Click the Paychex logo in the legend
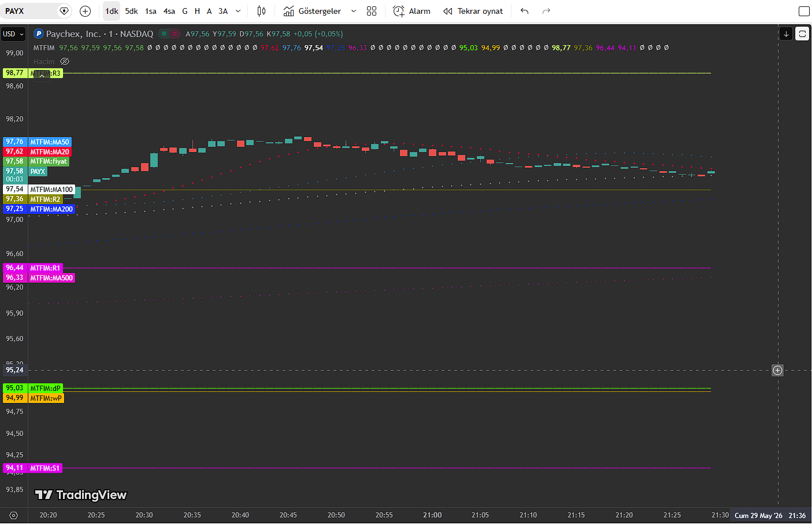Screen dimensions: 812x525 [x=39, y=34]
